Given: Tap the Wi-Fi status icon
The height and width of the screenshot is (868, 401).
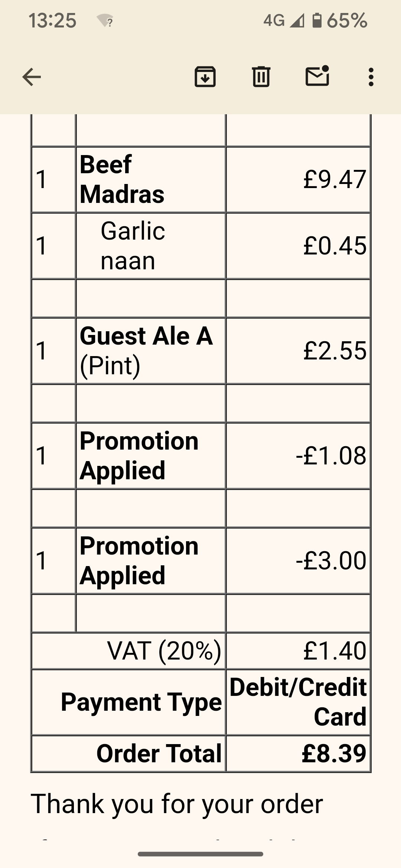Looking at the screenshot, I should 105,21.
